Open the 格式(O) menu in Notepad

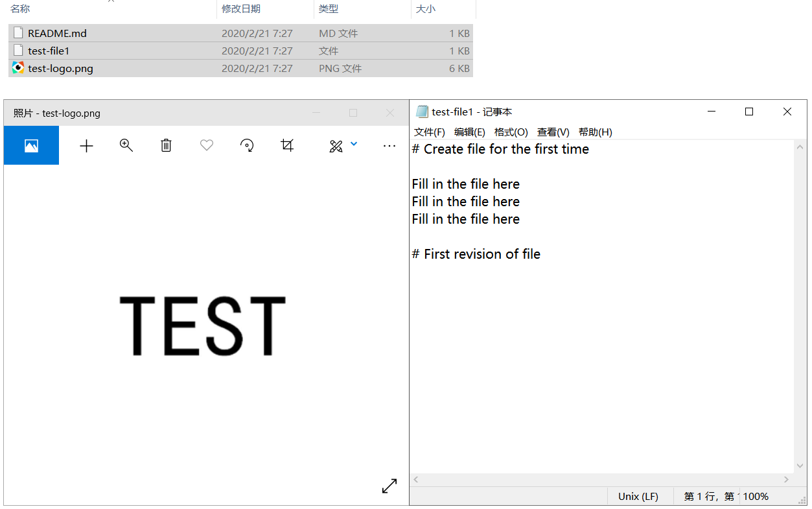[x=511, y=132]
